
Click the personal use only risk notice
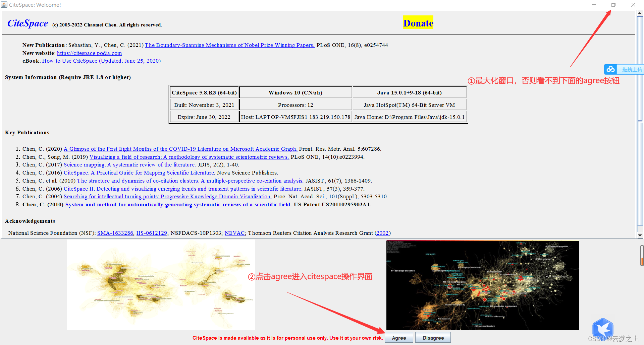287,338
